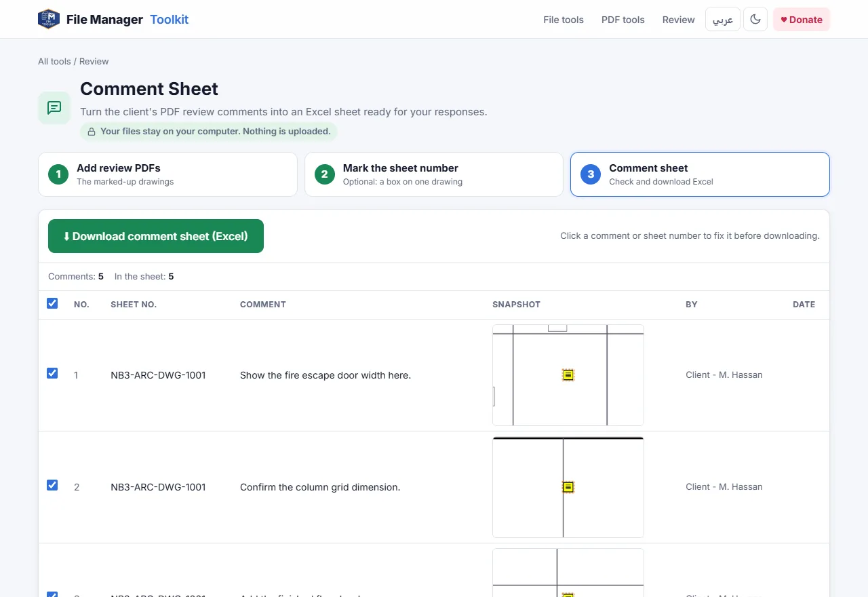The width and height of the screenshot is (868, 597).
Task: Click the hint about fixing comments before downloading
Action: coord(690,236)
